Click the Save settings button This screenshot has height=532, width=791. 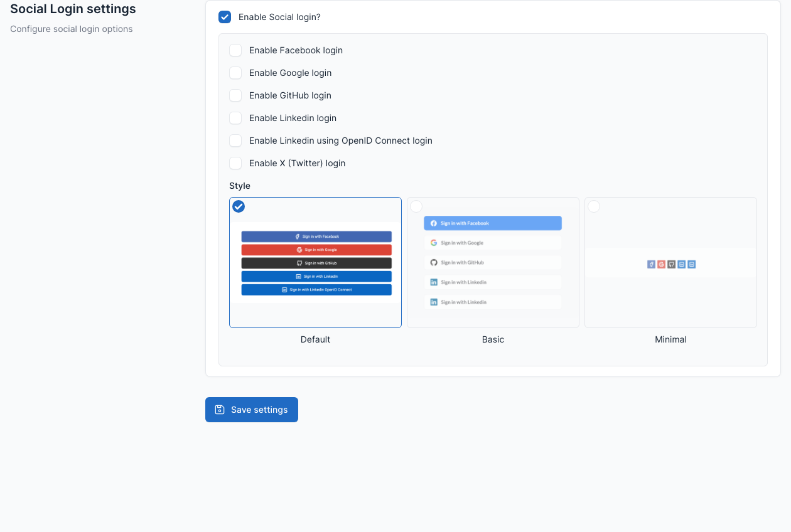pyautogui.click(x=252, y=410)
